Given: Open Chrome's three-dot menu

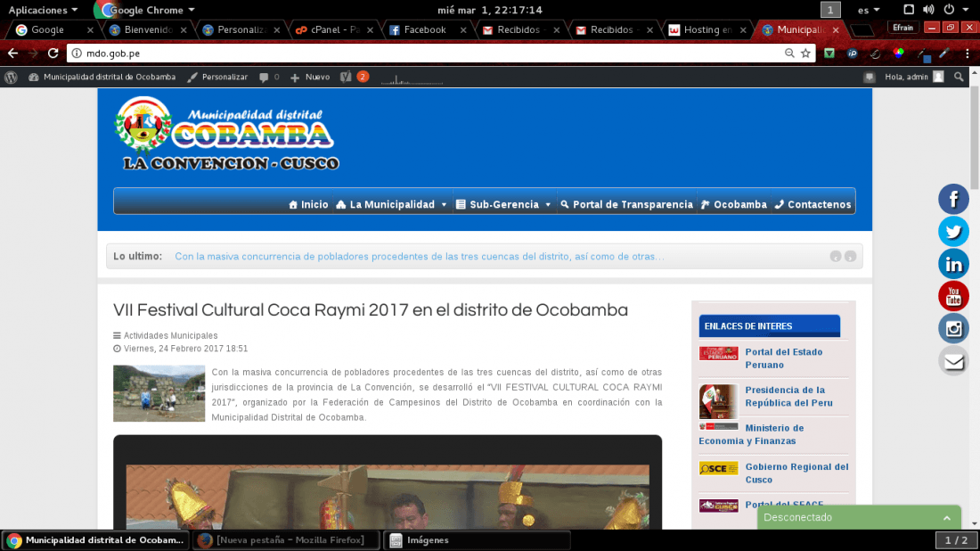Looking at the screenshot, I should [968, 53].
